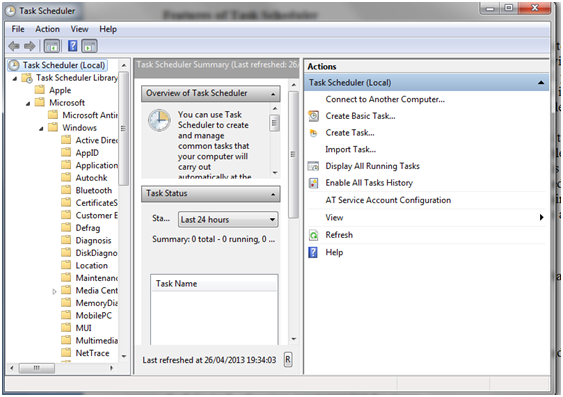
Task: Collapse the Task Scheduler Library tree node
Action: 15,78
